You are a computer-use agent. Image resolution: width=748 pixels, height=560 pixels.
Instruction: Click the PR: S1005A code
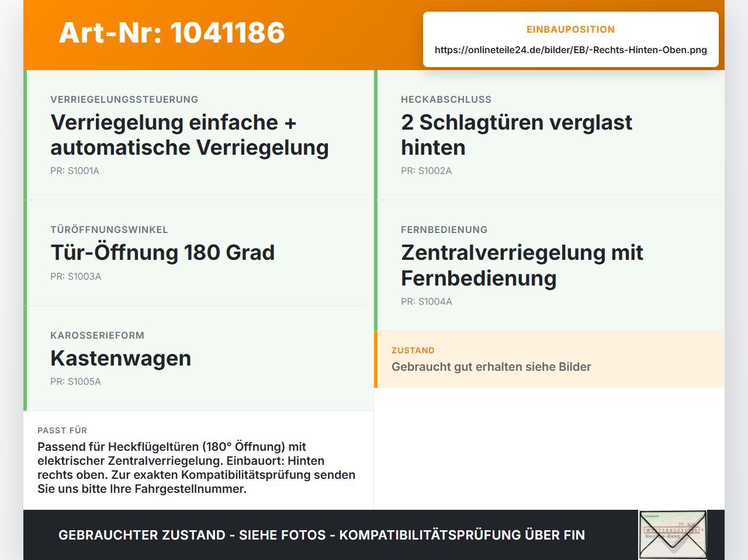point(75,382)
